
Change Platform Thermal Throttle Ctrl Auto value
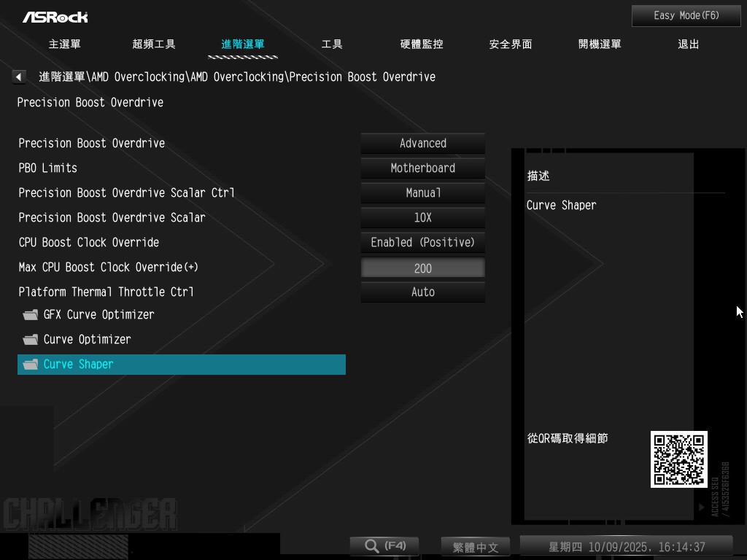(422, 292)
